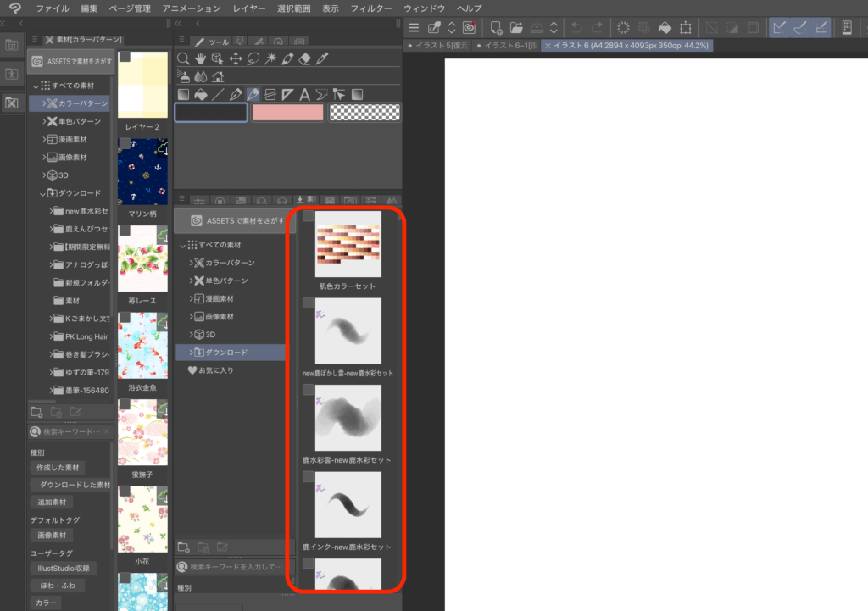This screenshot has height=611, width=868.
Task: Select the transparent checkered color swatch
Action: tap(364, 113)
